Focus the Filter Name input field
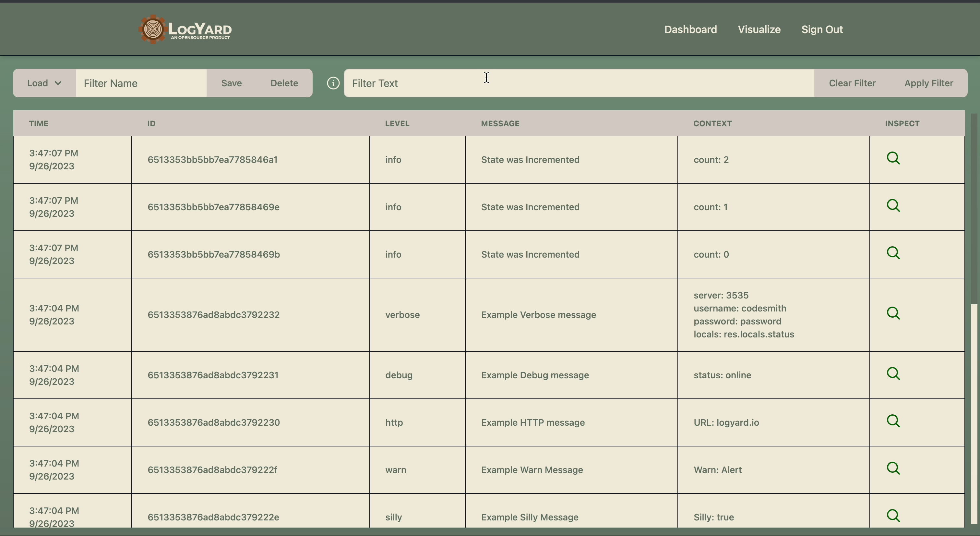The image size is (980, 536). click(x=141, y=83)
